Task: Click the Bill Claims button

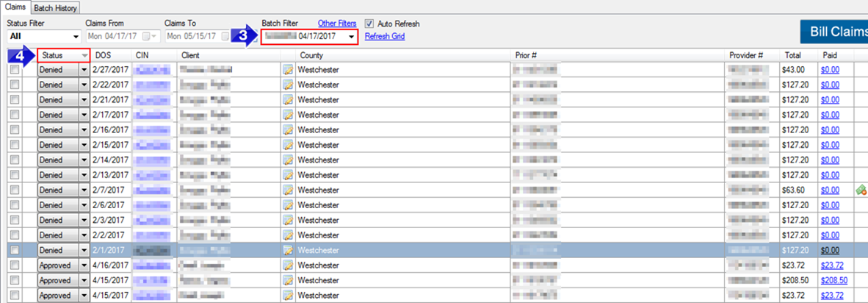Action: [x=834, y=32]
